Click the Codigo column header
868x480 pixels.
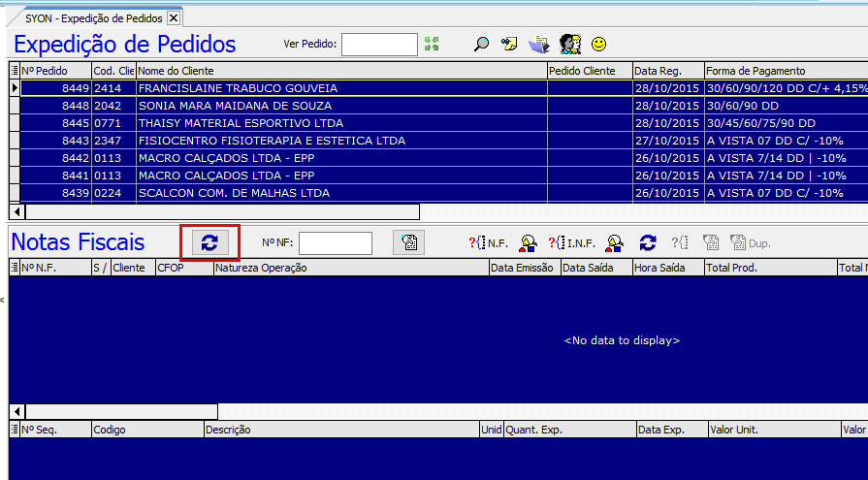pos(147,430)
